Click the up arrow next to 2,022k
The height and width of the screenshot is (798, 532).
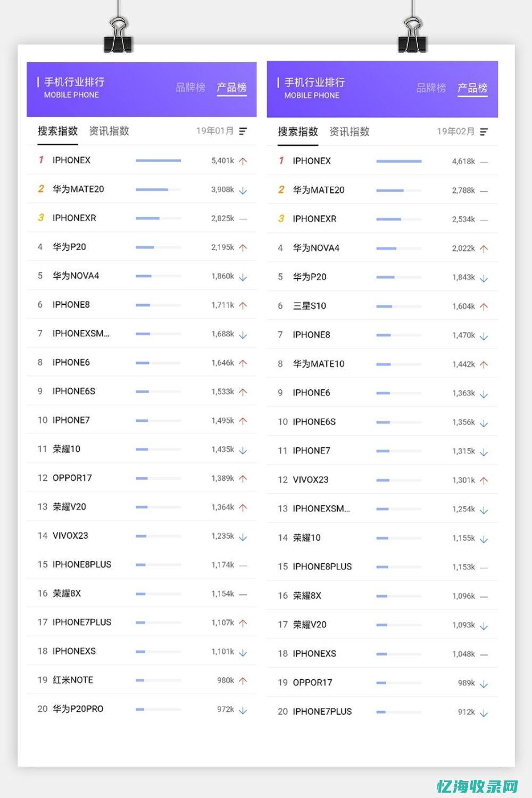pyautogui.click(x=484, y=248)
